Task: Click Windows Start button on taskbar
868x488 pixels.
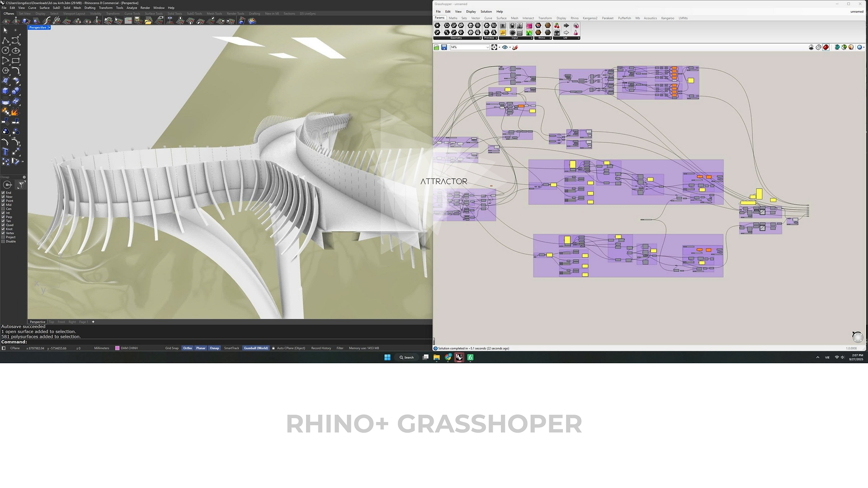Action: pos(387,357)
